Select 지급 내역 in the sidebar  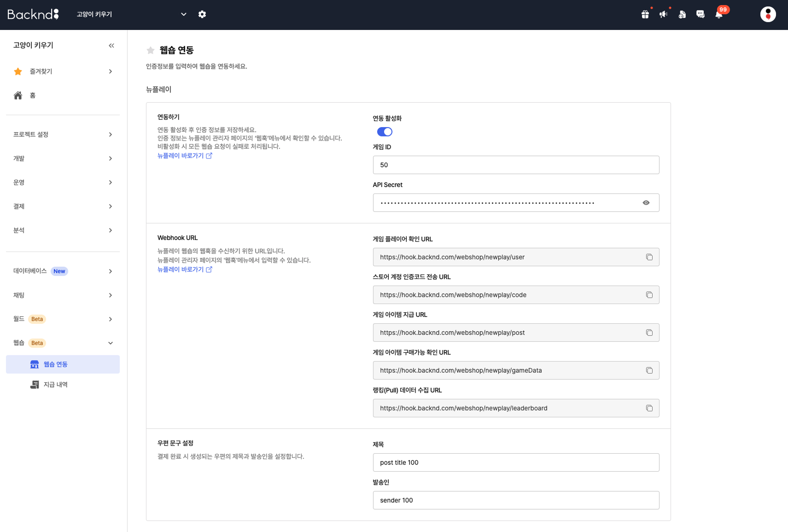point(56,385)
